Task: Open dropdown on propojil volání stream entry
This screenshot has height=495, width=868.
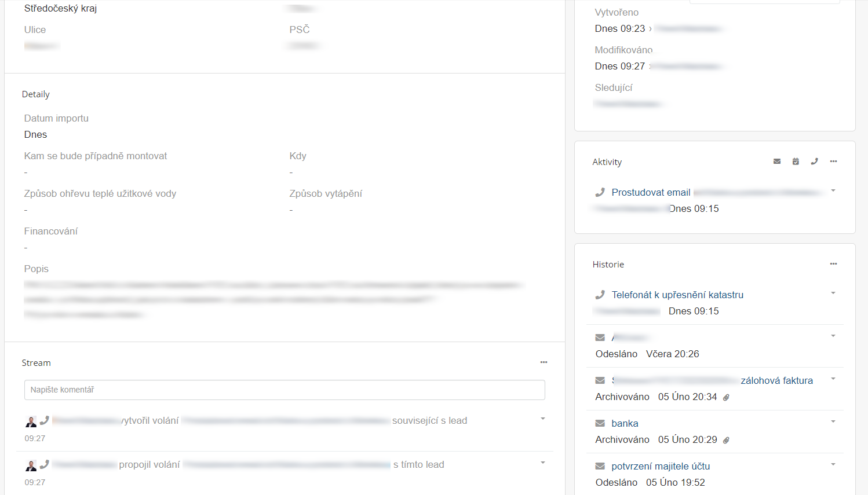Action: [x=543, y=463]
